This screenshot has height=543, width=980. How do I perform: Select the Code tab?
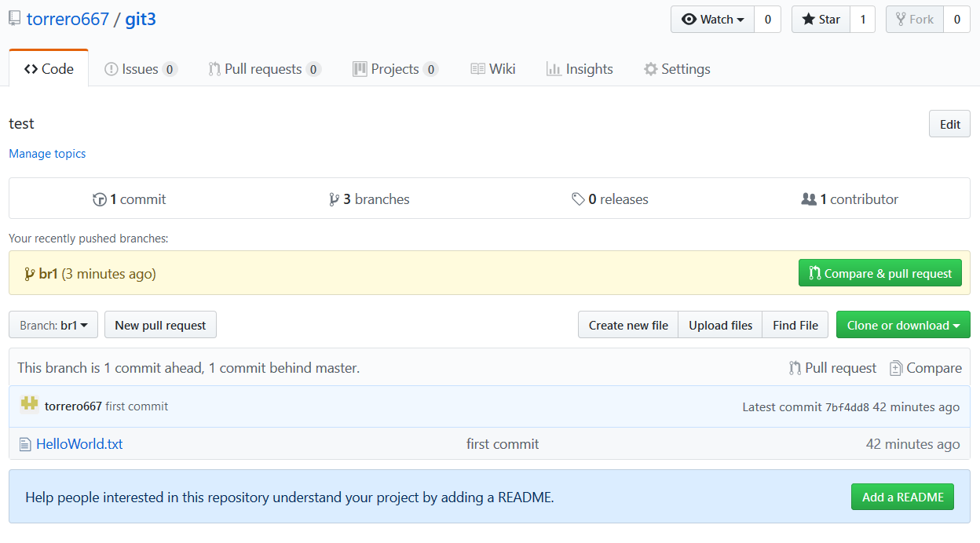point(49,69)
